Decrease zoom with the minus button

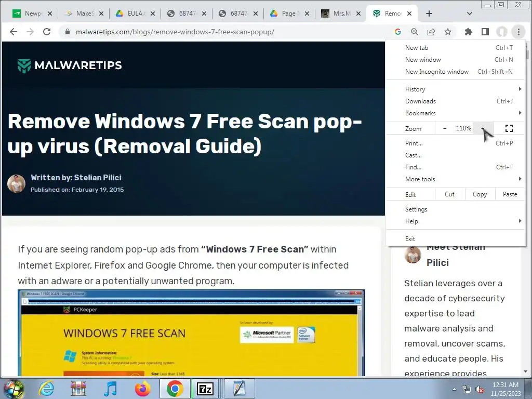tap(445, 128)
